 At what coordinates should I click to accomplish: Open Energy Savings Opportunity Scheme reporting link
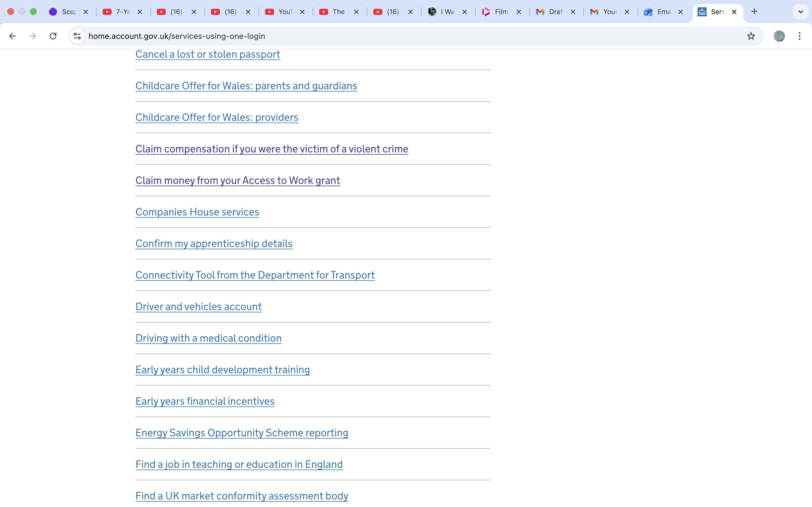pyautogui.click(x=242, y=433)
